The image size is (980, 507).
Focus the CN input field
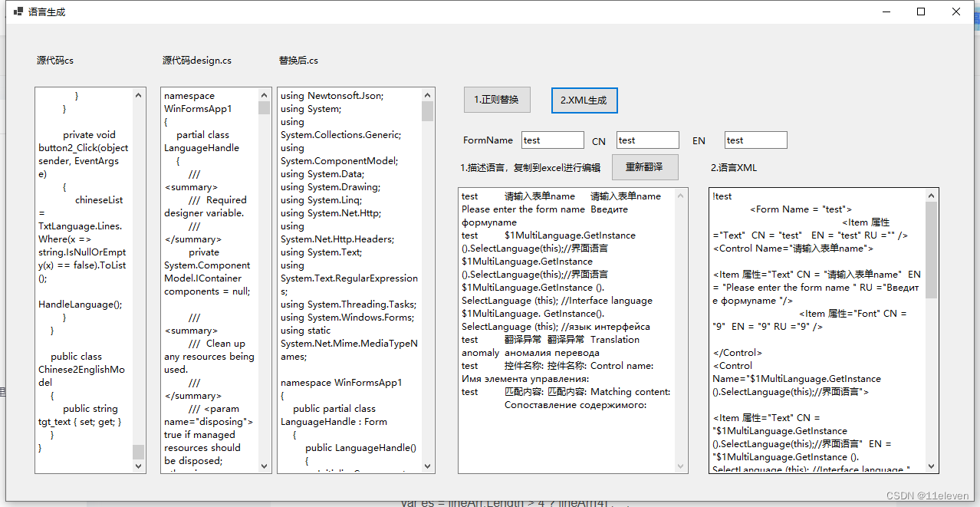click(648, 140)
